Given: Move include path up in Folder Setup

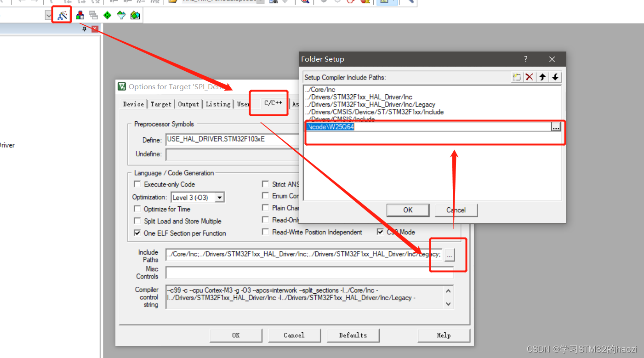Looking at the screenshot, I should coord(542,77).
